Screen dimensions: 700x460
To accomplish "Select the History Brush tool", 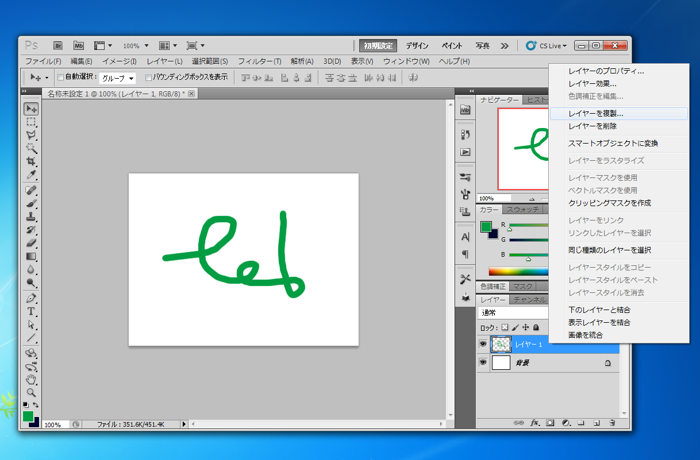I will tap(31, 230).
